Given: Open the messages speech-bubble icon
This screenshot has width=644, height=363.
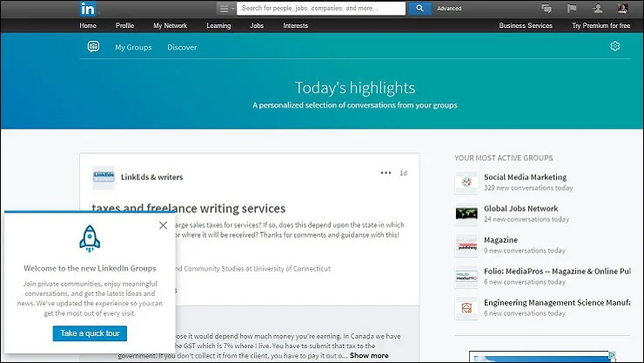Looking at the screenshot, I should (x=547, y=8).
